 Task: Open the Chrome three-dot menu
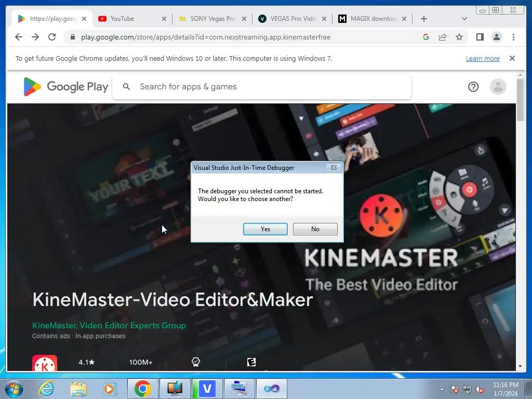click(513, 37)
